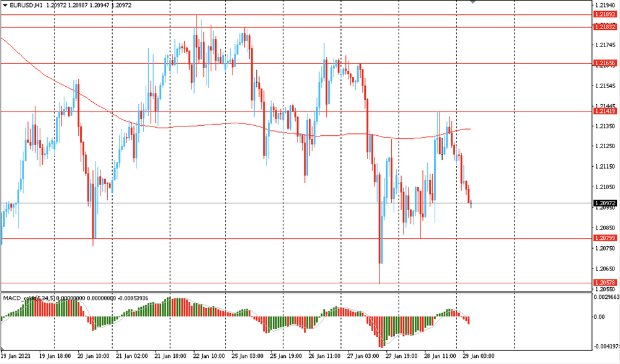This screenshot has height=364, width=620.
Task: Click the low value 1.20947 in header
Action: pyautogui.click(x=100, y=6)
